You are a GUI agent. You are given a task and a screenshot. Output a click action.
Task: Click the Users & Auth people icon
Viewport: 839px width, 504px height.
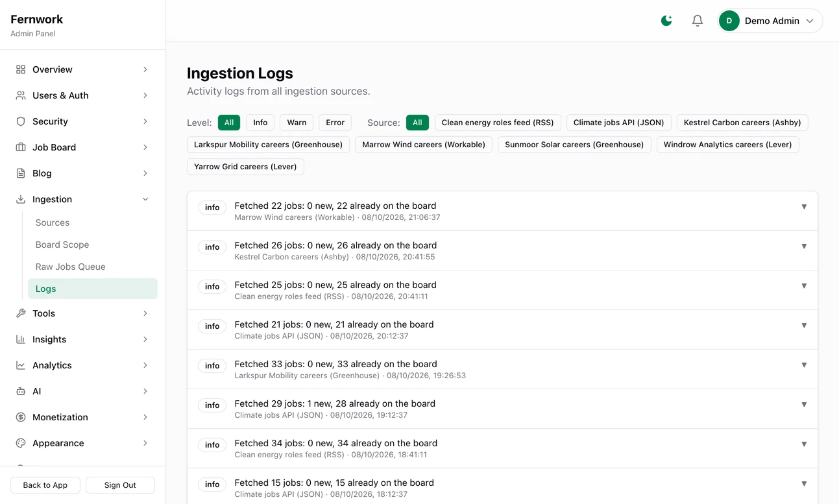pos(21,95)
